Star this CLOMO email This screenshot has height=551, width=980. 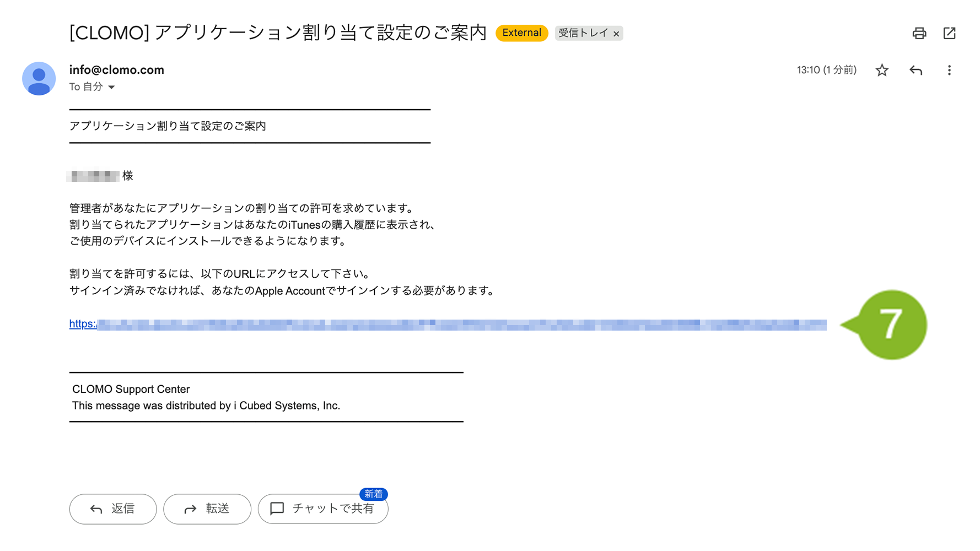882,70
